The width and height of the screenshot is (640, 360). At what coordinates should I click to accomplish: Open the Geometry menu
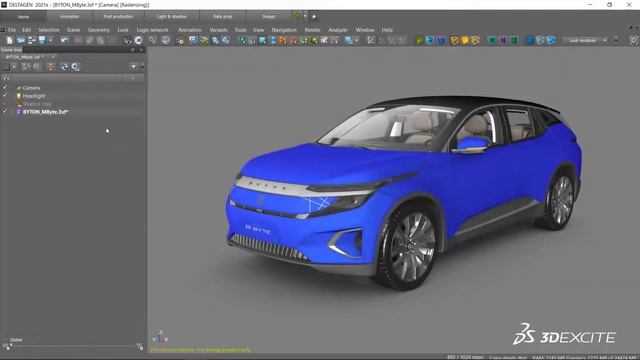[98, 30]
